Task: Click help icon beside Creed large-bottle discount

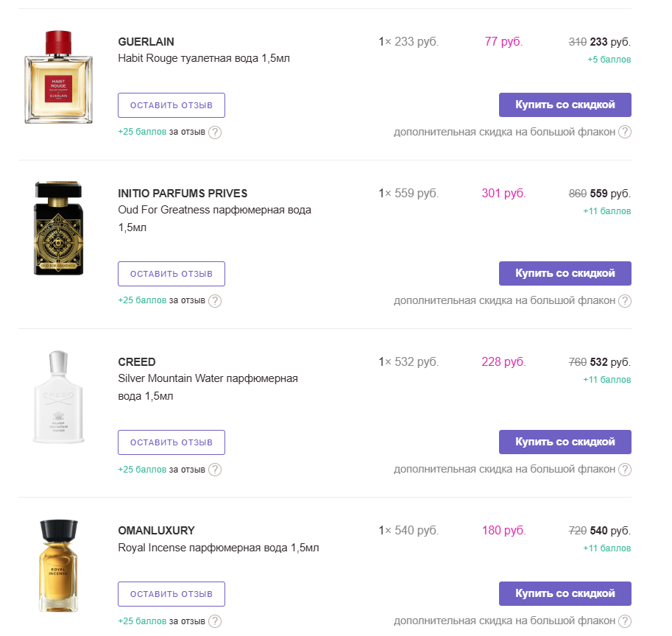Action: coord(625,470)
